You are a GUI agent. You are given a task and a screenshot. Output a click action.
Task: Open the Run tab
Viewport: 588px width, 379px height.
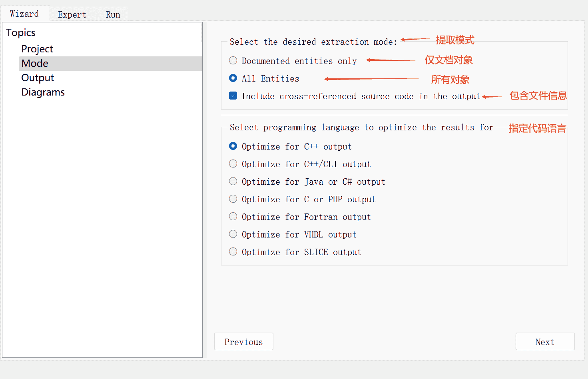click(x=113, y=15)
